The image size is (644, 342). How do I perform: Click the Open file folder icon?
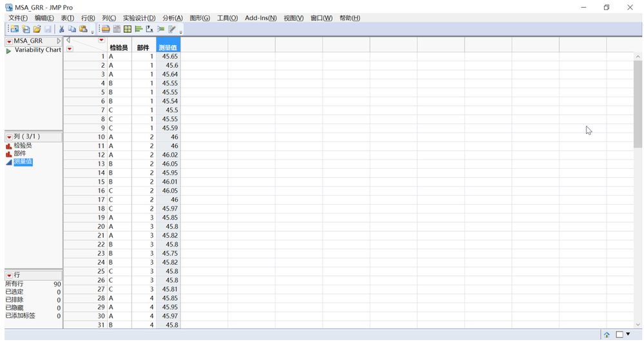coord(37,29)
